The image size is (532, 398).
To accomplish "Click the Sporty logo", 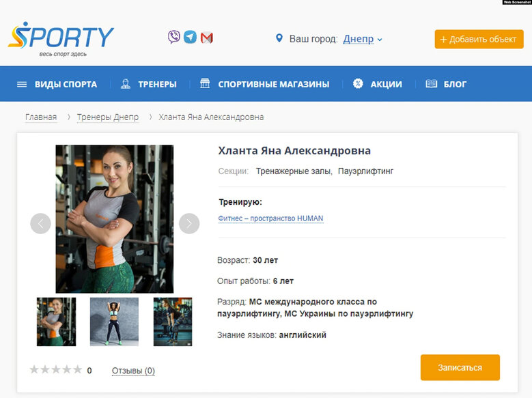I will coord(61,39).
